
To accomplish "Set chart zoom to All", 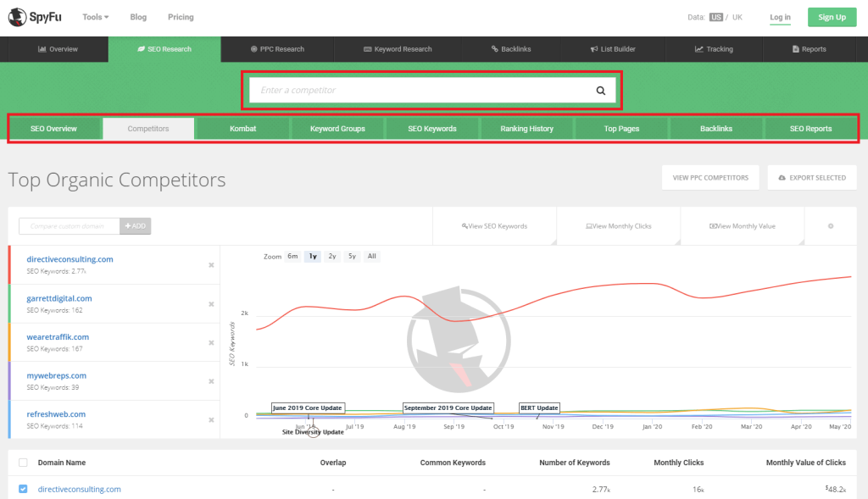I will click(x=372, y=256).
